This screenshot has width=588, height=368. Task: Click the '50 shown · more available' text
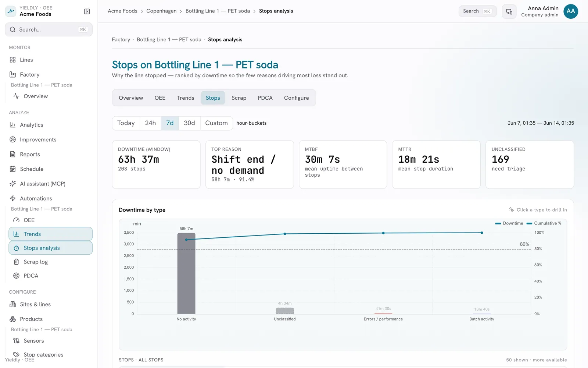537,360
